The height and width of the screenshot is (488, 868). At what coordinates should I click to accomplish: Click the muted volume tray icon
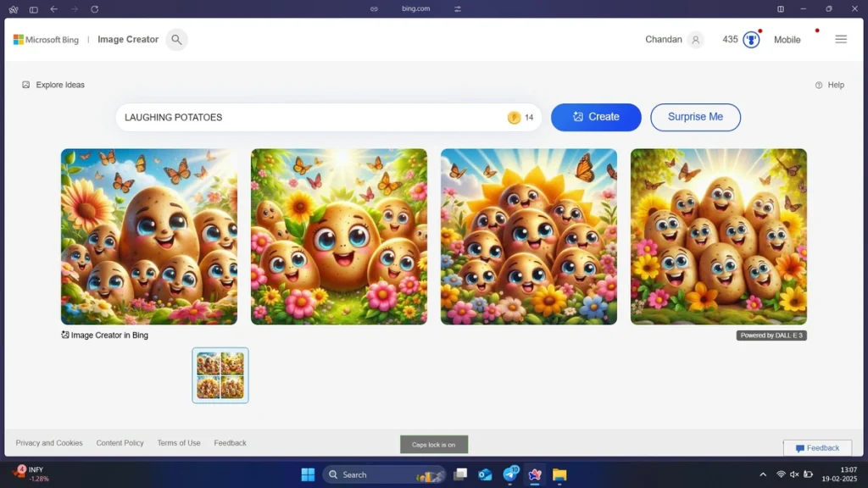pyautogui.click(x=794, y=474)
